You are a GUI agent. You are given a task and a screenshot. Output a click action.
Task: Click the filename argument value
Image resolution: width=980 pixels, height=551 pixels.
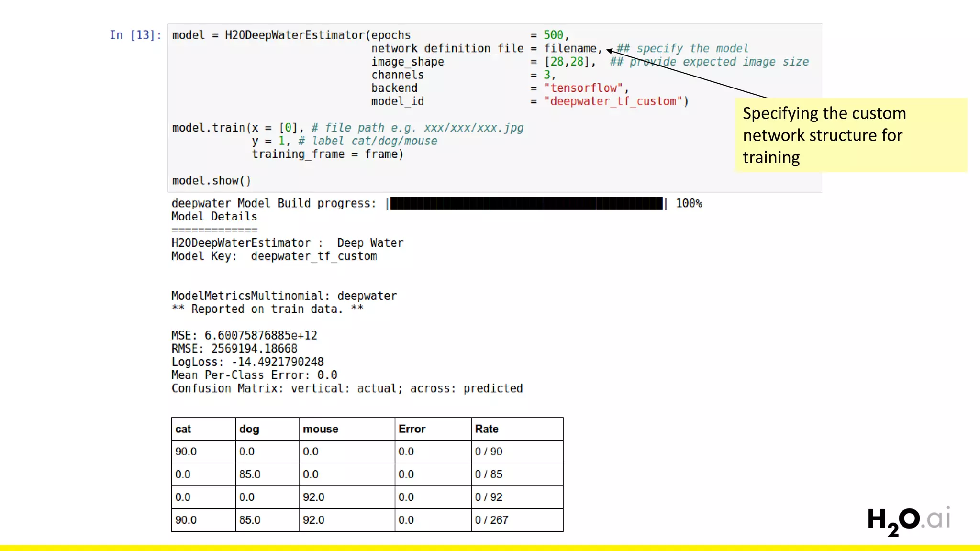pyautogui.click(x=570, y=48)
